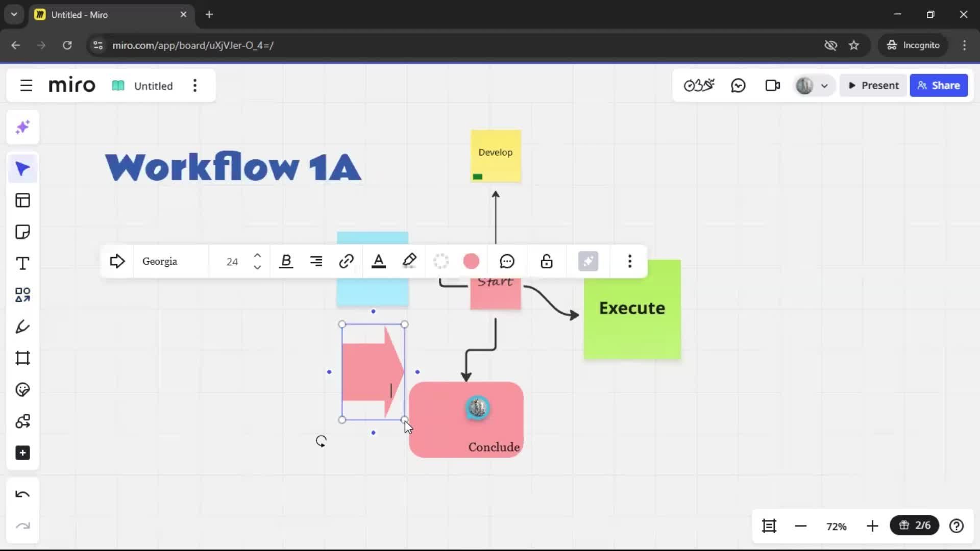
Task: Undo the last action
Action: pyautogui.click(x=22, y=494)
